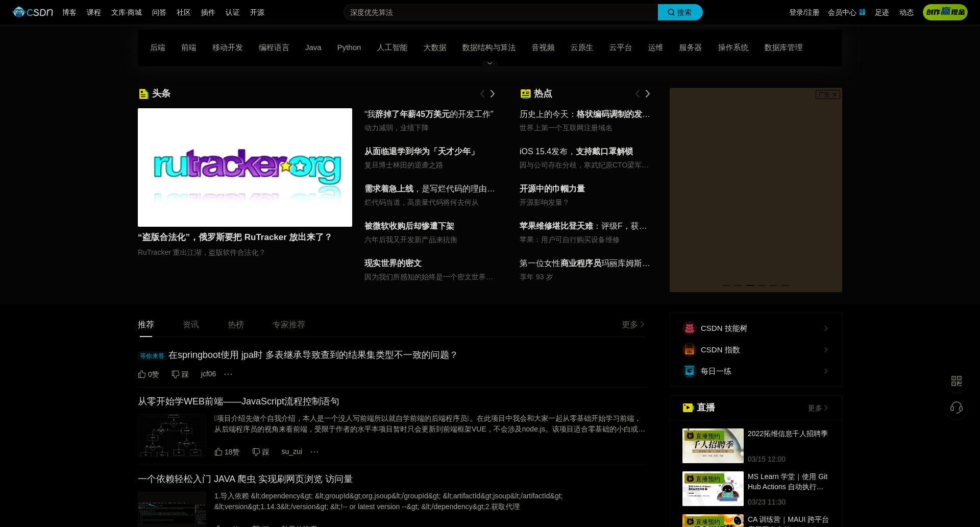The height and width of the screenshot is (527, 980).
Task: Open the customer service headset icon
Action: 957,408
